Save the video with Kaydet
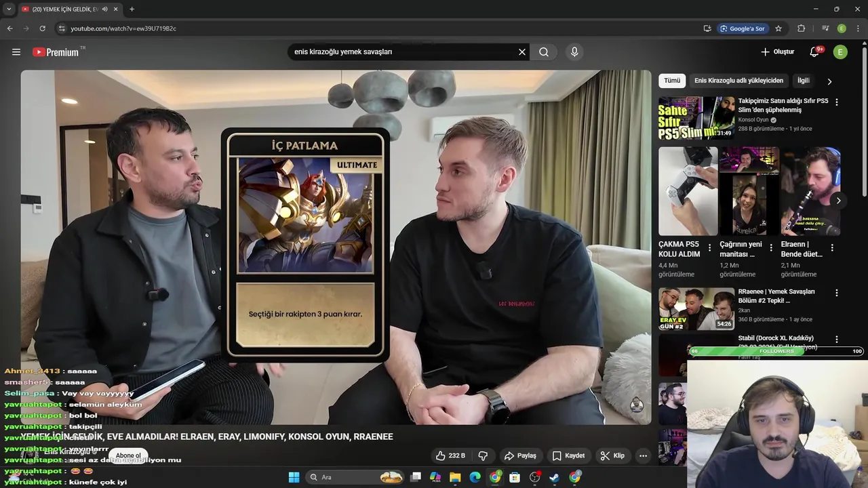 point(568,455)
